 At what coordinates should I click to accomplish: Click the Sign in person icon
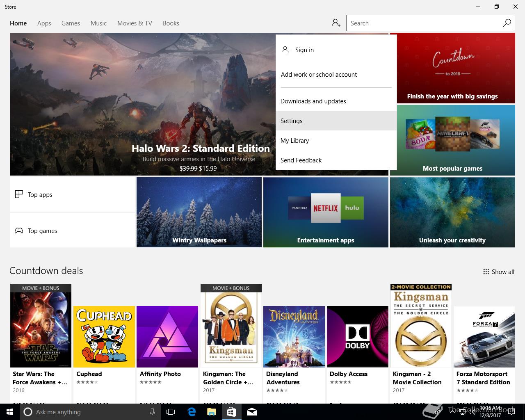pos(286,50)
